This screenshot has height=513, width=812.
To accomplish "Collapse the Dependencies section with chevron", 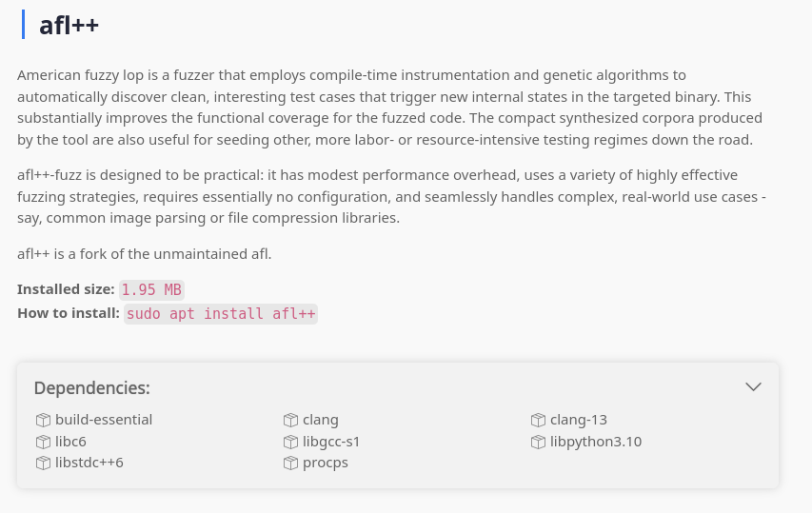I will coord(753,387).
